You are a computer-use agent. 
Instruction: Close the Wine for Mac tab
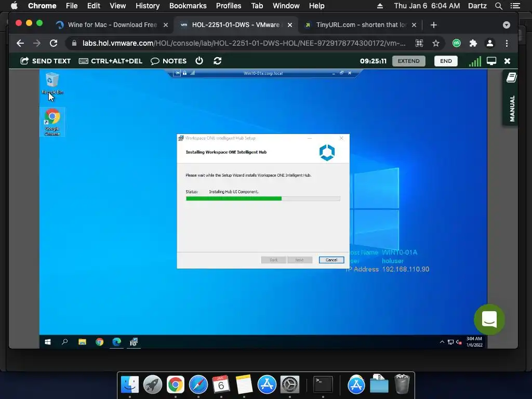(166, 25)
